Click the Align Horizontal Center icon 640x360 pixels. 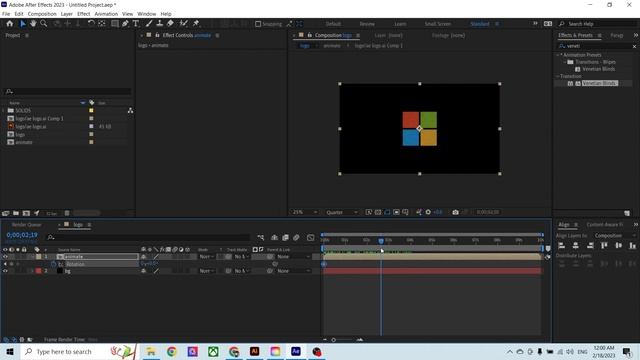click(576, 245)
